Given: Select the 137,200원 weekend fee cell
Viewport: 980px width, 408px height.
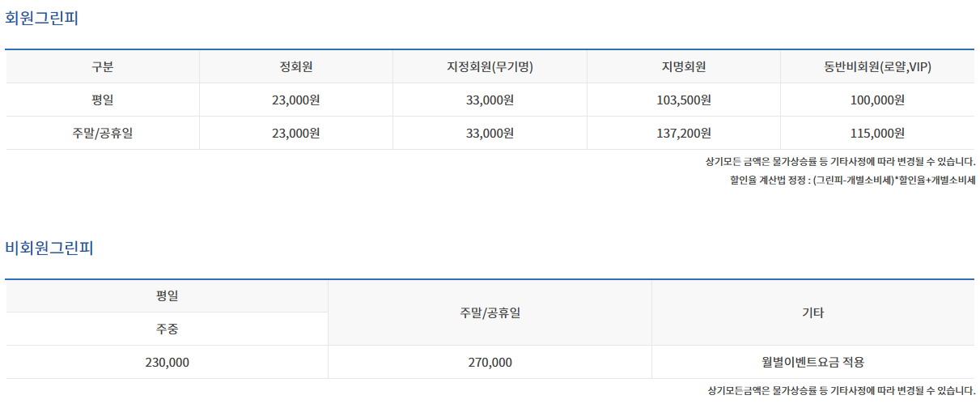Looking at the screenshot, I should (x=684, y=134).
